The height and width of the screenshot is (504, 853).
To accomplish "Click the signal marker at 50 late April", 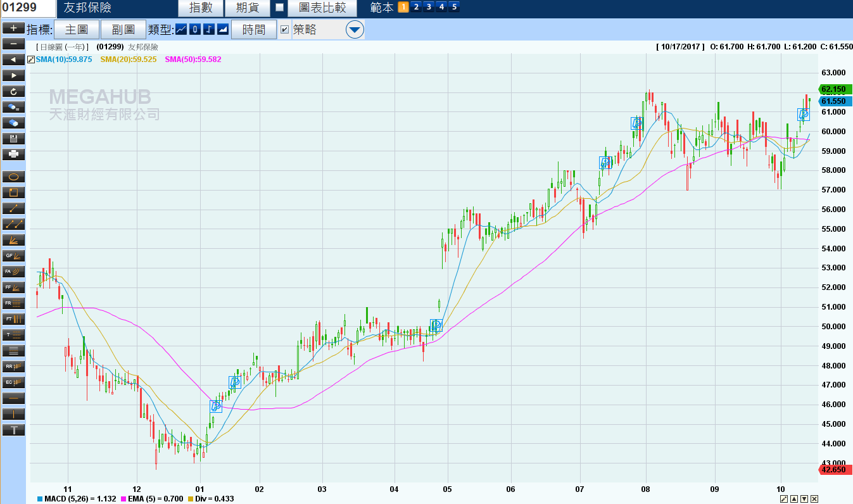I will pos(436,325).
